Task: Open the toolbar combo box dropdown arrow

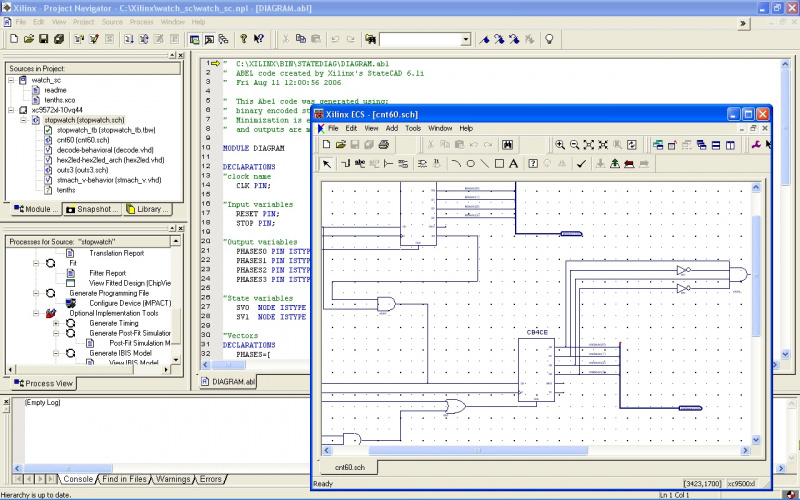Action: [x=465, y=39]
